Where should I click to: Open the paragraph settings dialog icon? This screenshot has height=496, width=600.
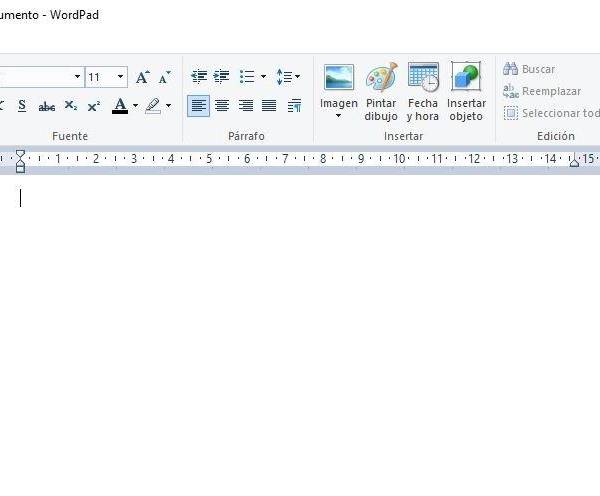(x=294, y=106)
